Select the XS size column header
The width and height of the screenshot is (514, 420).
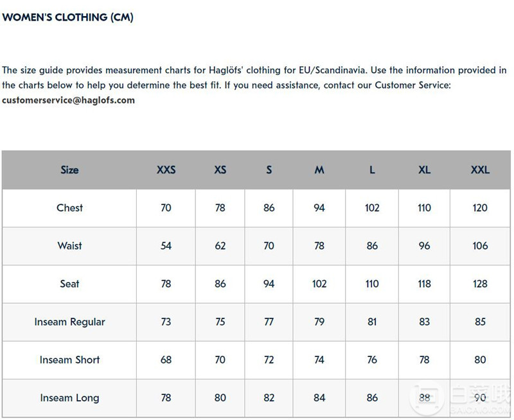coord(220,170)
